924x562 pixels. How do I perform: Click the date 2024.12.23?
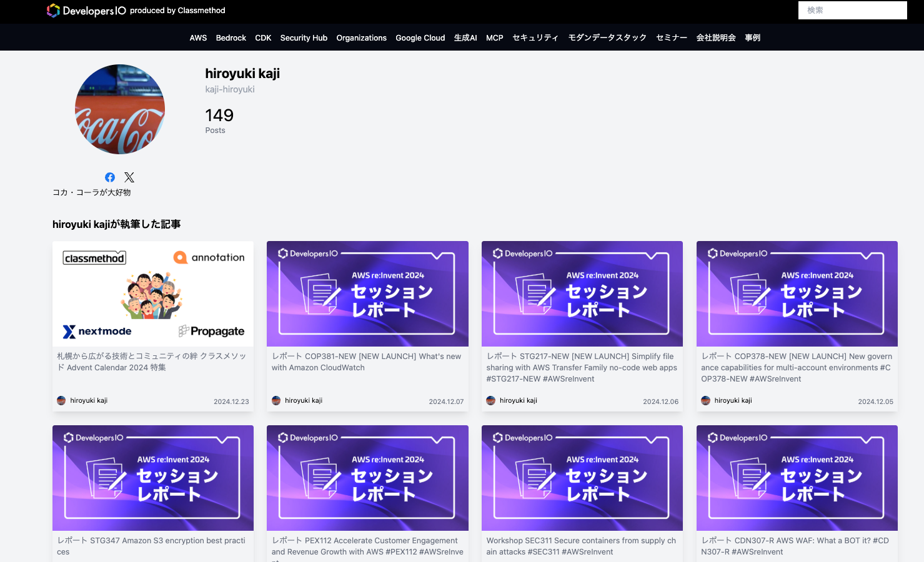click(231, 402)
